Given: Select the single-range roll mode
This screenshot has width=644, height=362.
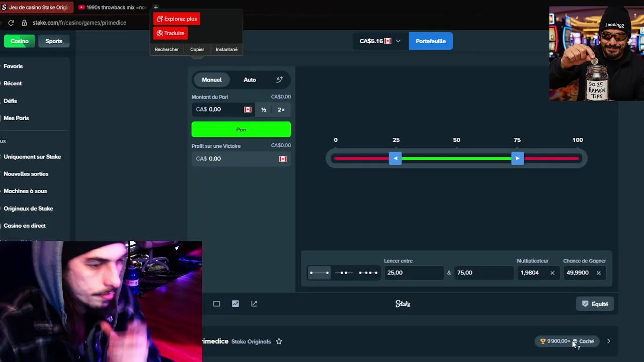Looking at the screenshot, I should pos(319,273).
